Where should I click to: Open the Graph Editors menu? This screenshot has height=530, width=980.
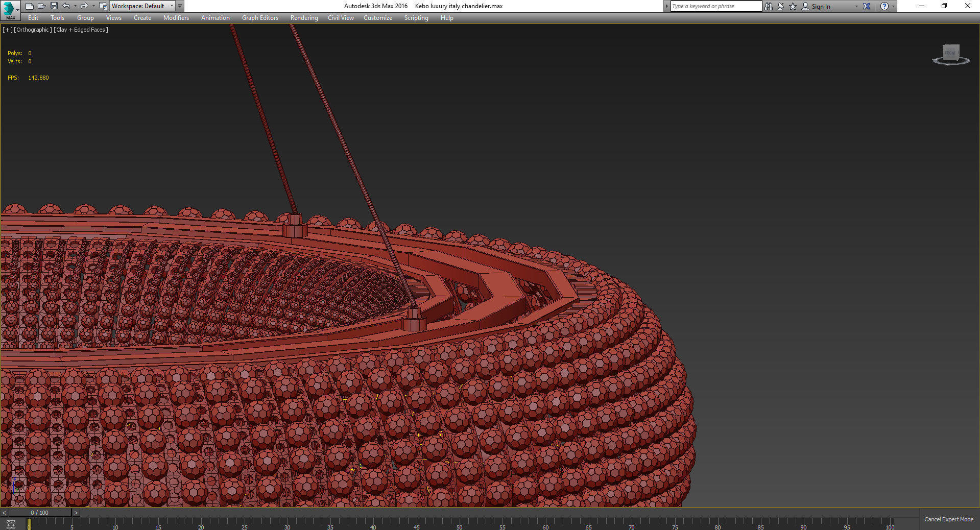click(260, 18)
